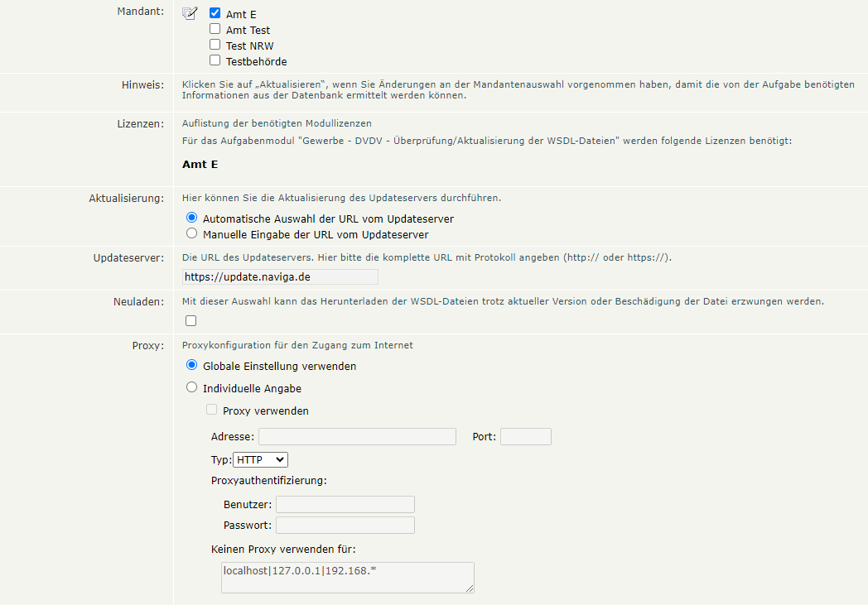Select Globale Einstellung verwenden radio button
Screen dimensions: 868x605
(x=192, y=365)
